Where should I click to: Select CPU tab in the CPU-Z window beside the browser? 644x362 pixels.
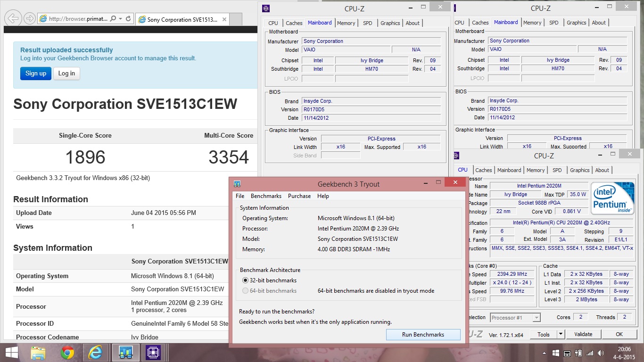(x=273, y=23)
